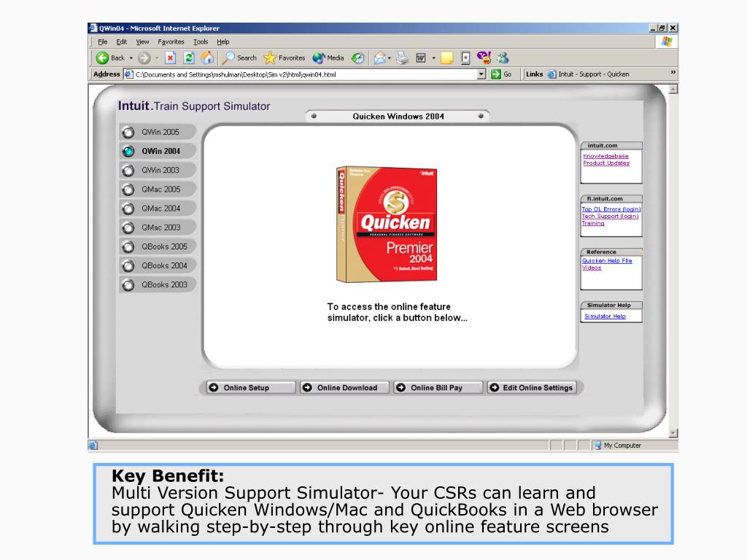Click the Edit with Word icon
Screen dimensions: 747x560
421,58
